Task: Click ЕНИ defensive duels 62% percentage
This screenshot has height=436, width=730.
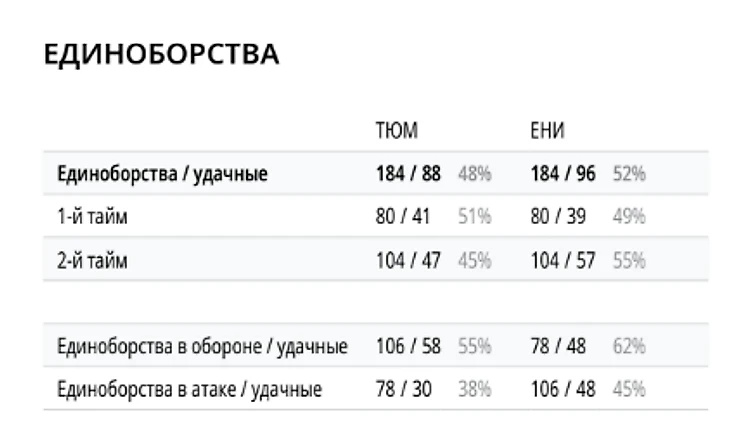Action: tap(629, 347)
